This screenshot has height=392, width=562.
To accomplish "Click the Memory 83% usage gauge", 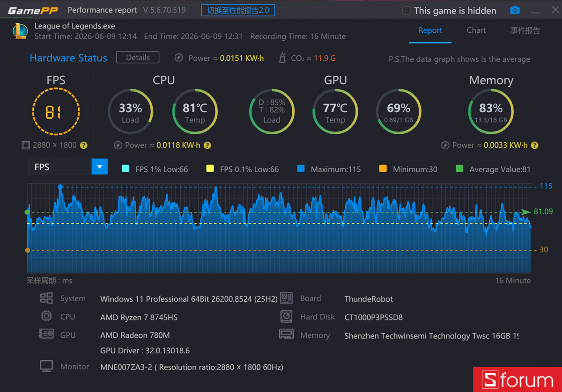I will [x=491, y=112].
